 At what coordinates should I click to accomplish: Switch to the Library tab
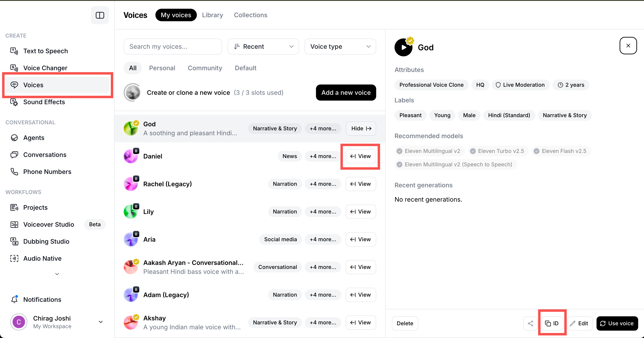tap(213, 15)
